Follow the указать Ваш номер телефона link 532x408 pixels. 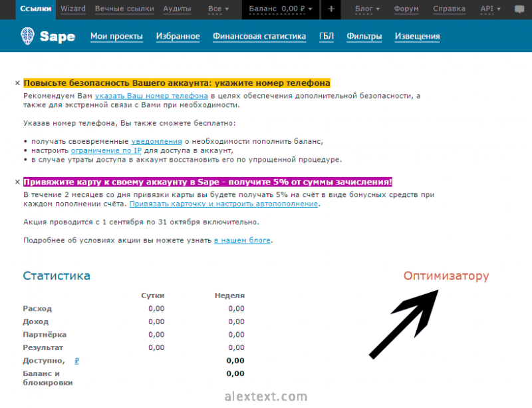[152, 96]
